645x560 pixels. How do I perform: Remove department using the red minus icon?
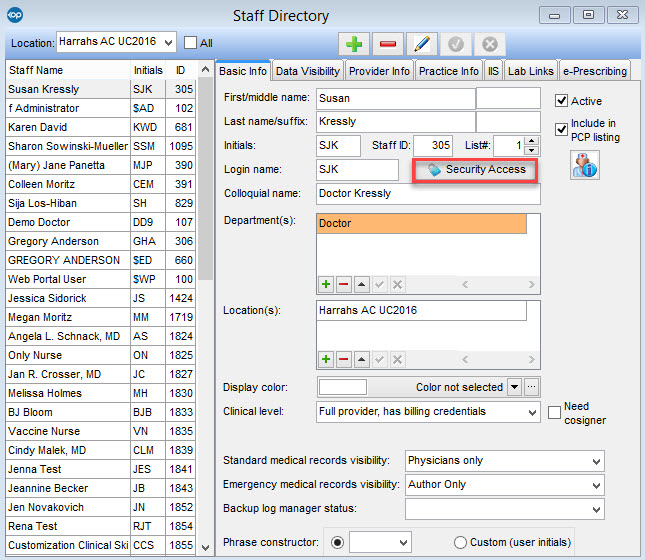343,284
